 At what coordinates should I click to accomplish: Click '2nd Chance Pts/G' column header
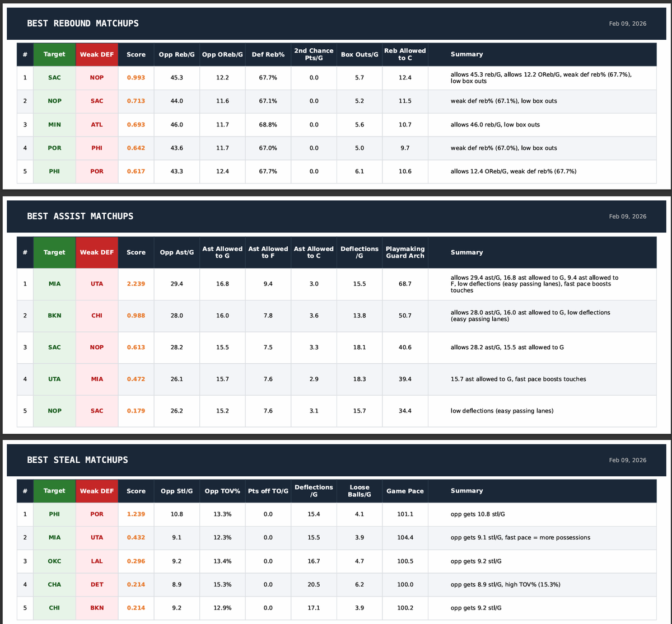click(x=314, y=54)
